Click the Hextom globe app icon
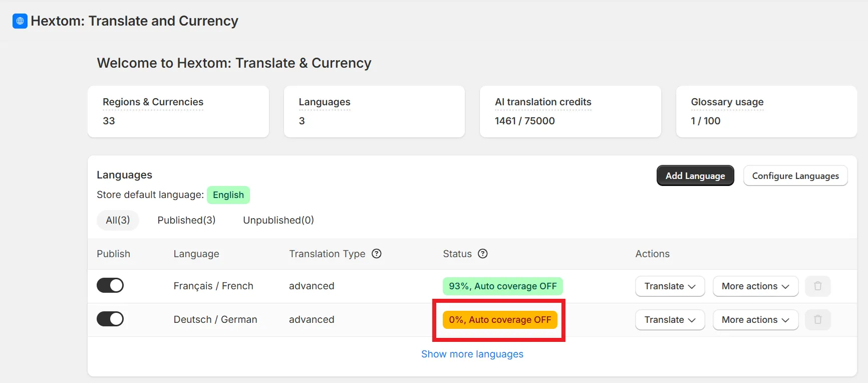The image size is (868, 383). 20,21
